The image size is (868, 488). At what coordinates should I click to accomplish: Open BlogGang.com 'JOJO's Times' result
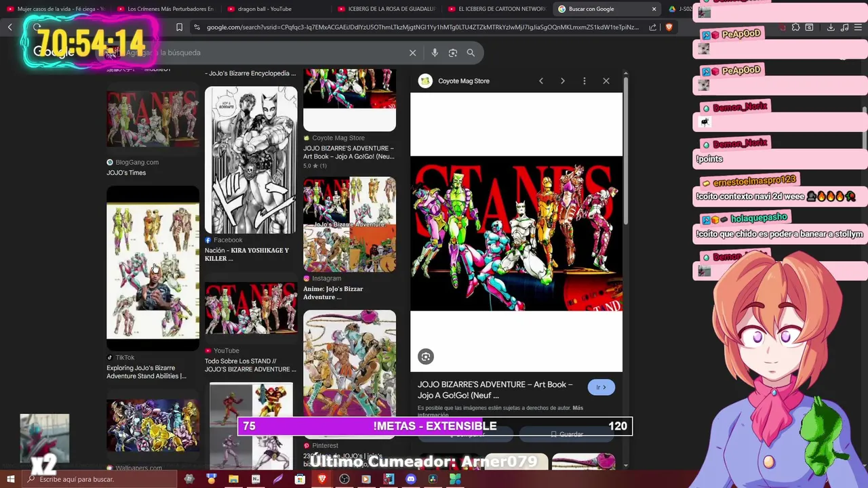(x=126, y=173)
